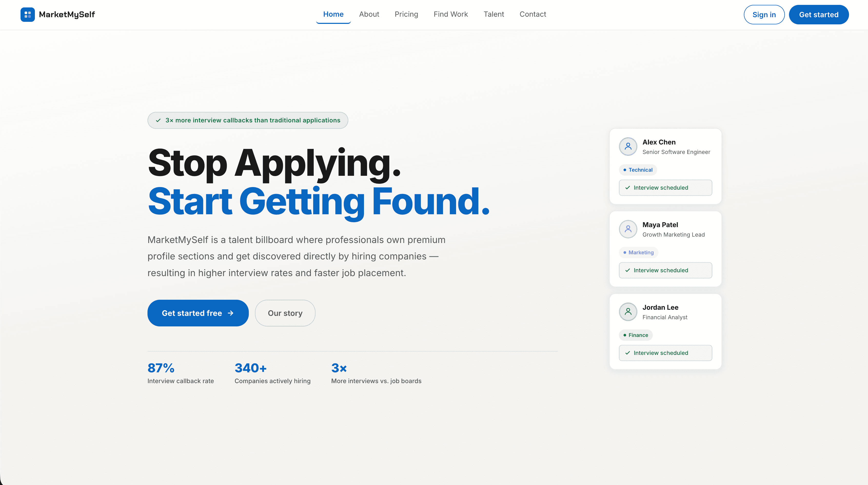
Task: Click Maya Patel's Interview scheduled status
Action: [x=665, y=270]
